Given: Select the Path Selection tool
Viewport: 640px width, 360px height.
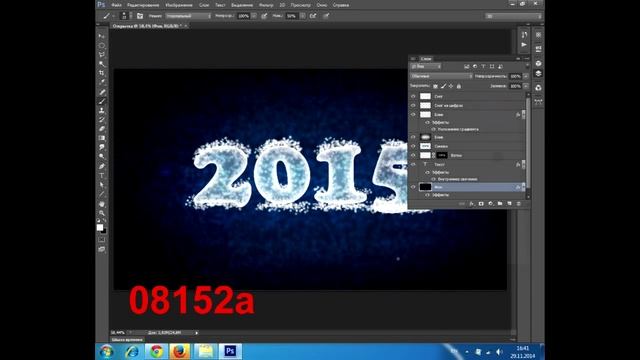Looking at the screenshot, I should 102,184.
